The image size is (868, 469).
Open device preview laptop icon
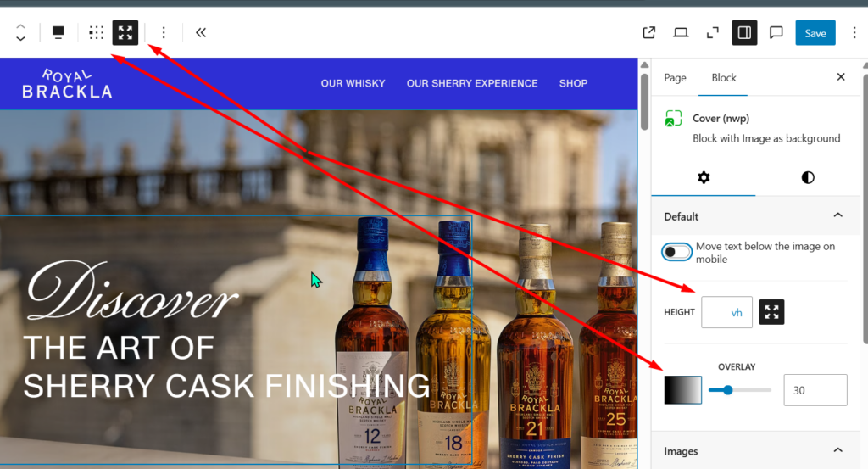681,33
